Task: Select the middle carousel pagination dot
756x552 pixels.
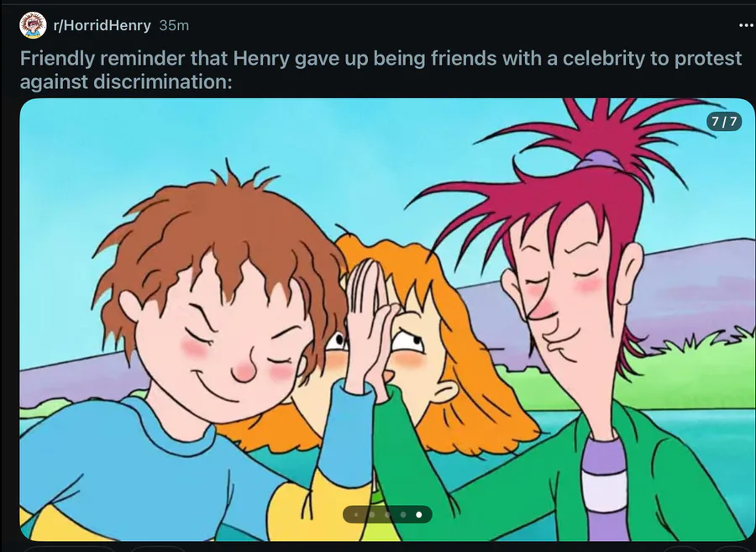Action: [x=387, y=514]
